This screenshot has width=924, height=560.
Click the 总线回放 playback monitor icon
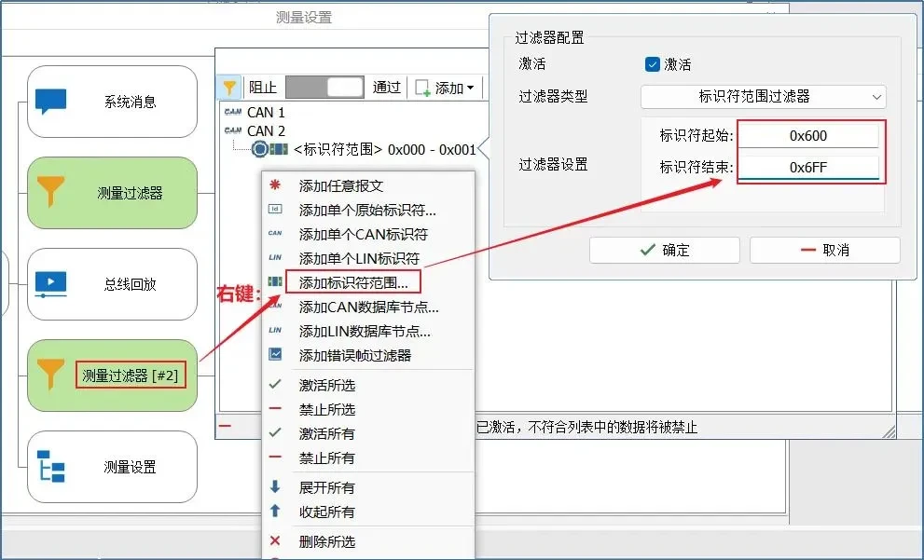[x=50, y=284]
